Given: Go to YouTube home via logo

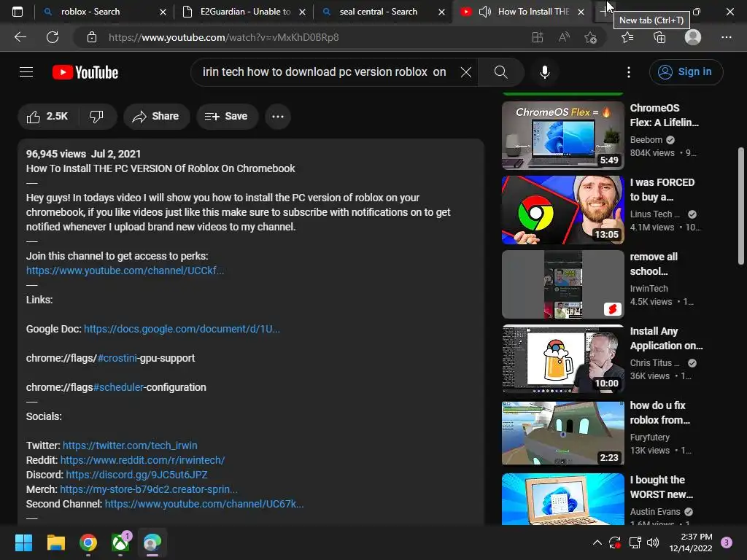Looking at the screenshot, I should (85, 72).
